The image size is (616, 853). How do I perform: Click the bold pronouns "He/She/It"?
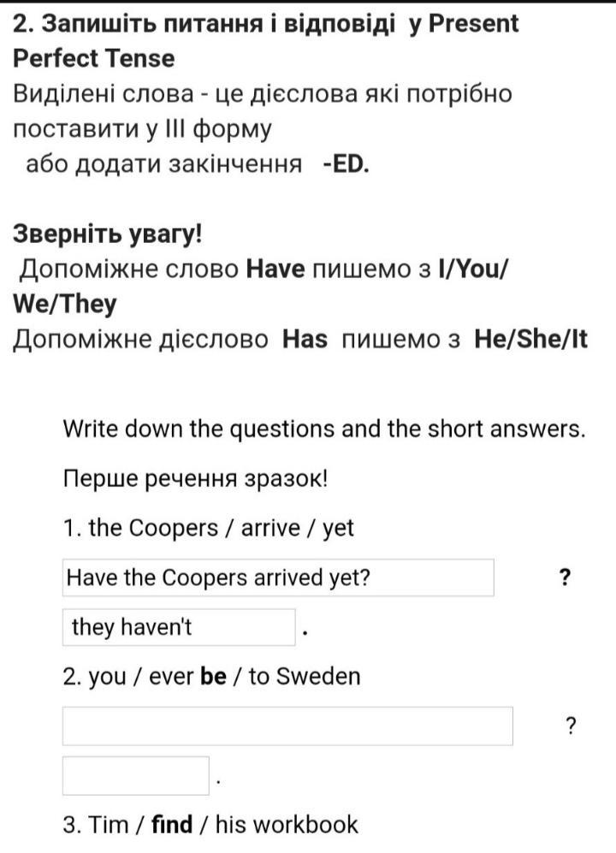[x=531, y=340]
